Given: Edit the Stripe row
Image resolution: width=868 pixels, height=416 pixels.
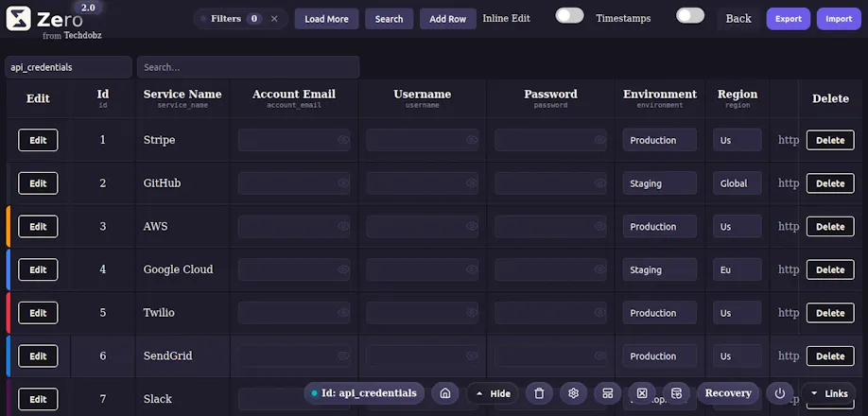Looking at the screenshot, I should click(38, 140).
